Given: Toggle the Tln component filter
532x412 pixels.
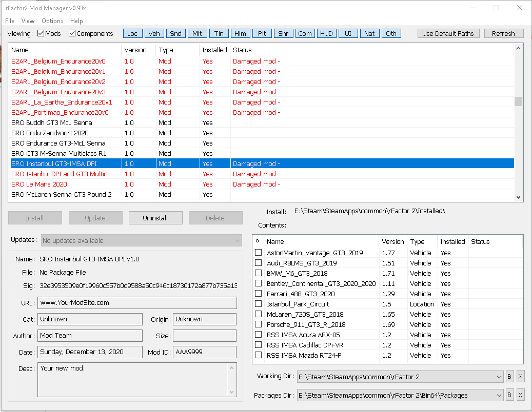Looking at the screenshot, I should click(219, 33).
